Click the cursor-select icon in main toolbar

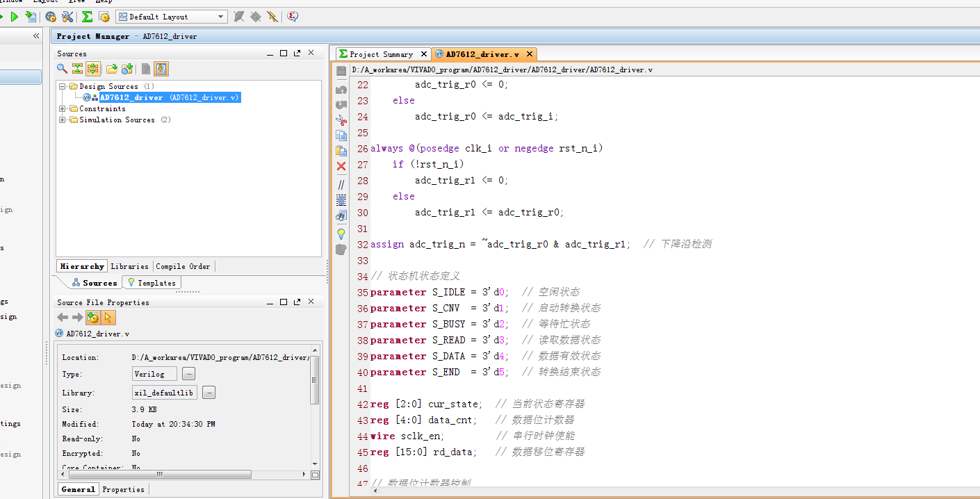[272, 16]
